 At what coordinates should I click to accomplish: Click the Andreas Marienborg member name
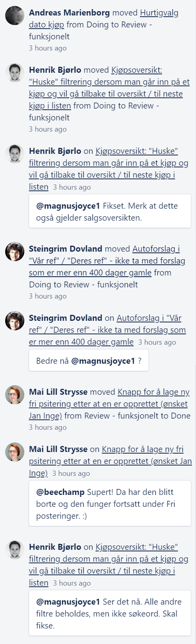pos(69,13)
